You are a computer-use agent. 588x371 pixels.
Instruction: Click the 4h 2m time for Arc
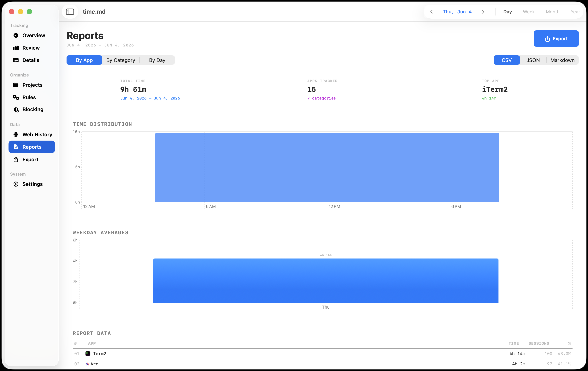(x=519, y=364)
